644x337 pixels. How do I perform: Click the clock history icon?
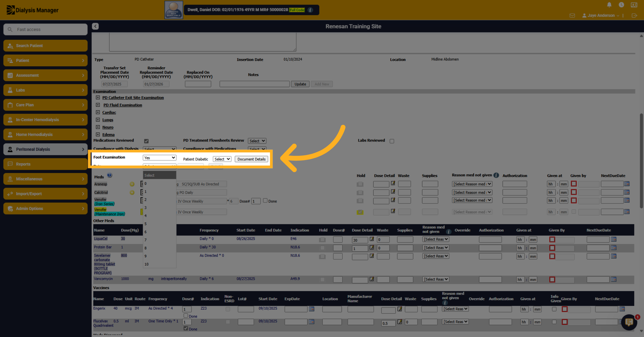pyautogui.click(x=621, y=5)
